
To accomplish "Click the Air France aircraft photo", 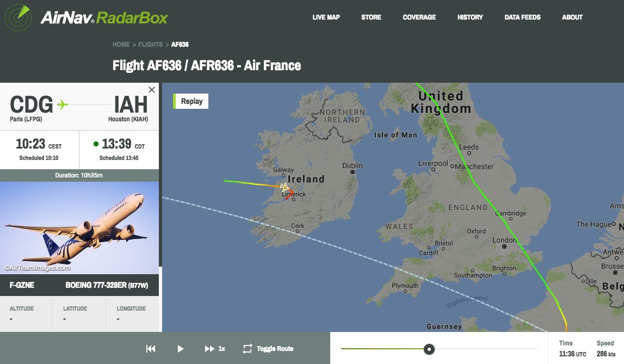I will point(79,228).
